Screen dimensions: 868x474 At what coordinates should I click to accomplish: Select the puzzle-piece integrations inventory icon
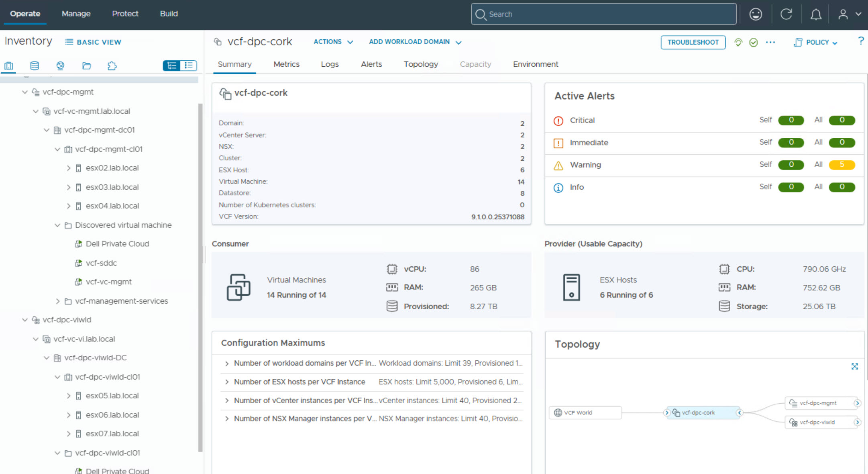(112, 65)
